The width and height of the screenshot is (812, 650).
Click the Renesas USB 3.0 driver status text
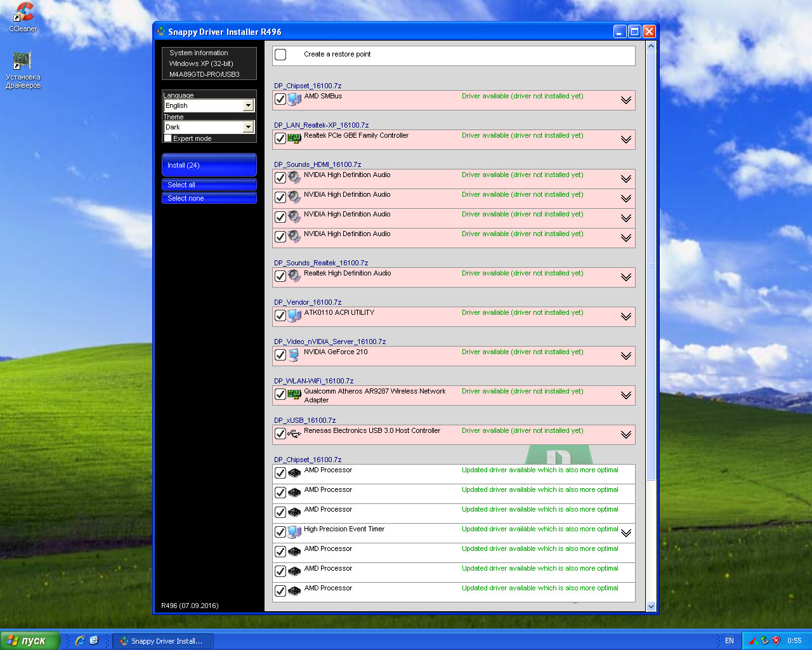tap(523, 430)
